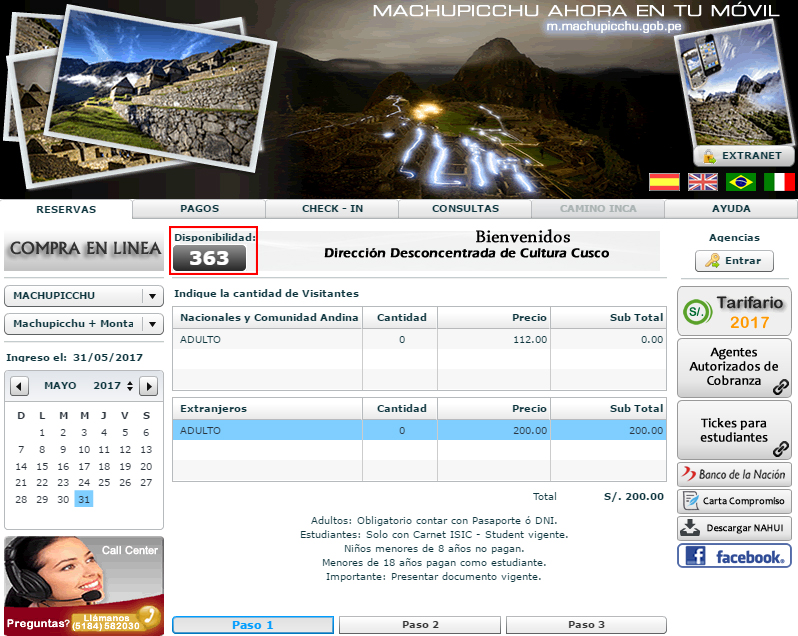Select the Italian flag language
This screenshot has height=636, width=798.
pos(779,182)
